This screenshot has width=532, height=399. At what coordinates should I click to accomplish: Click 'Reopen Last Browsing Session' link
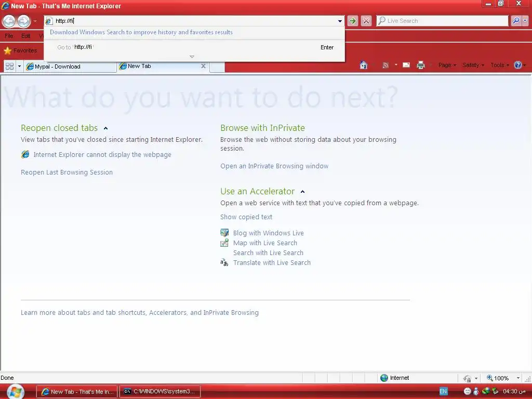(66, 172)
